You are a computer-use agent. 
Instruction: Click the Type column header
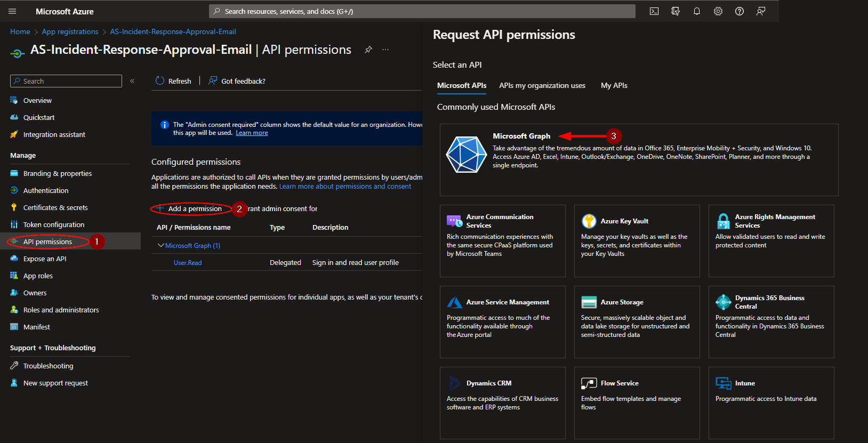[x=277, y=227]
